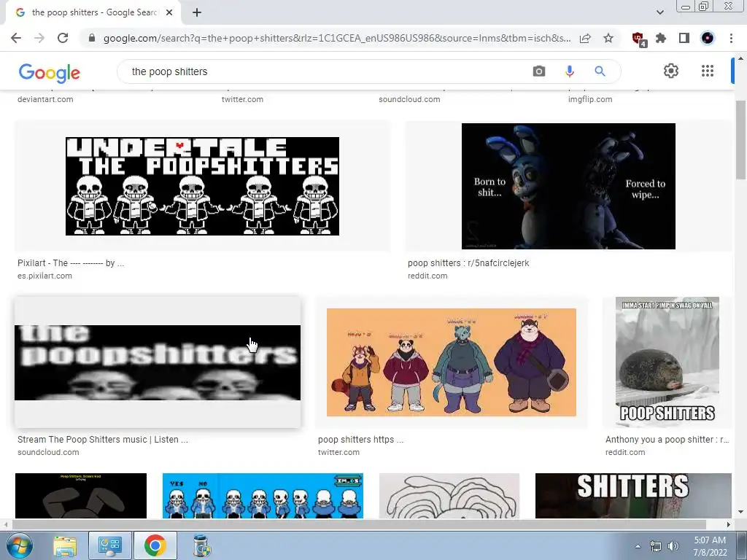The height and width of the screenshot is (560, 747).
Task: Search by image with camera icon
Action: (x=539, y=71)
